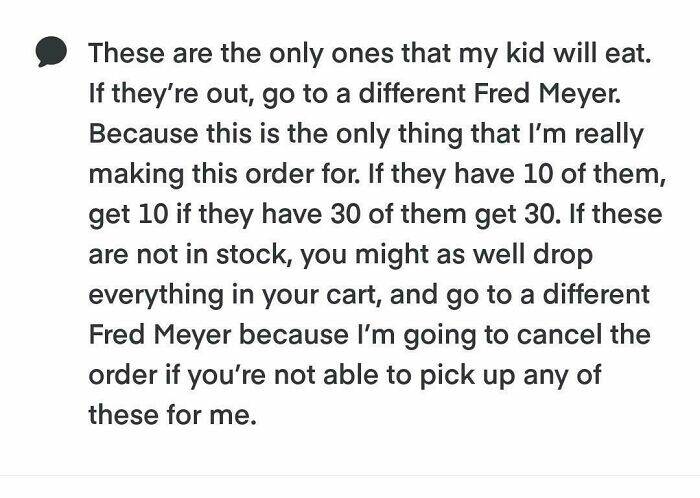The image size is (700, 498).
Task: Click the sentence starting "Because this is"
Action: click(367, 132)
